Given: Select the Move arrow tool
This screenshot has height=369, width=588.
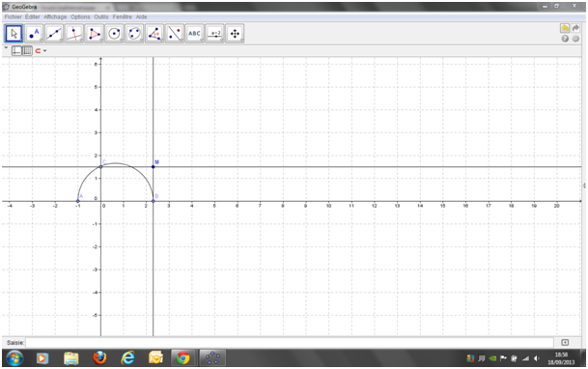Looking at the screenshot, I should click(14, 34).
